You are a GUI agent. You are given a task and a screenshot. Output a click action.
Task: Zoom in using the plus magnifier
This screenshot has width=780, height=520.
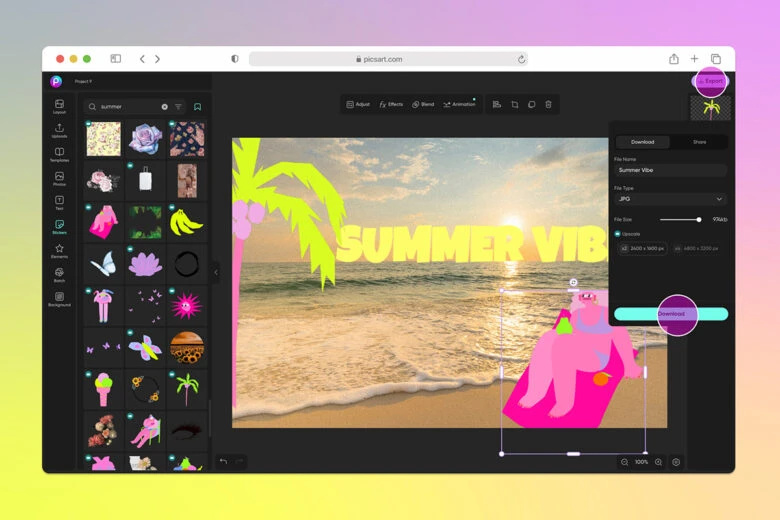658,462
